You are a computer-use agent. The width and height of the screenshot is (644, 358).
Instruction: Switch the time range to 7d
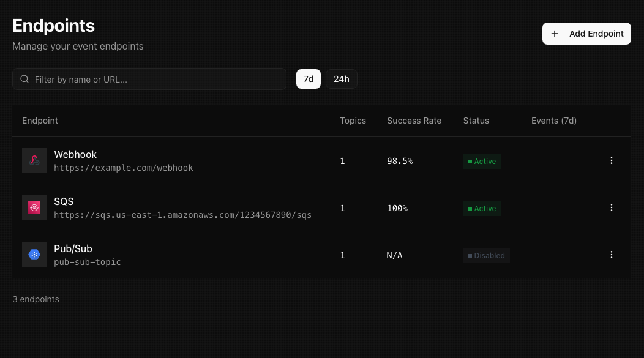(309, 79)
